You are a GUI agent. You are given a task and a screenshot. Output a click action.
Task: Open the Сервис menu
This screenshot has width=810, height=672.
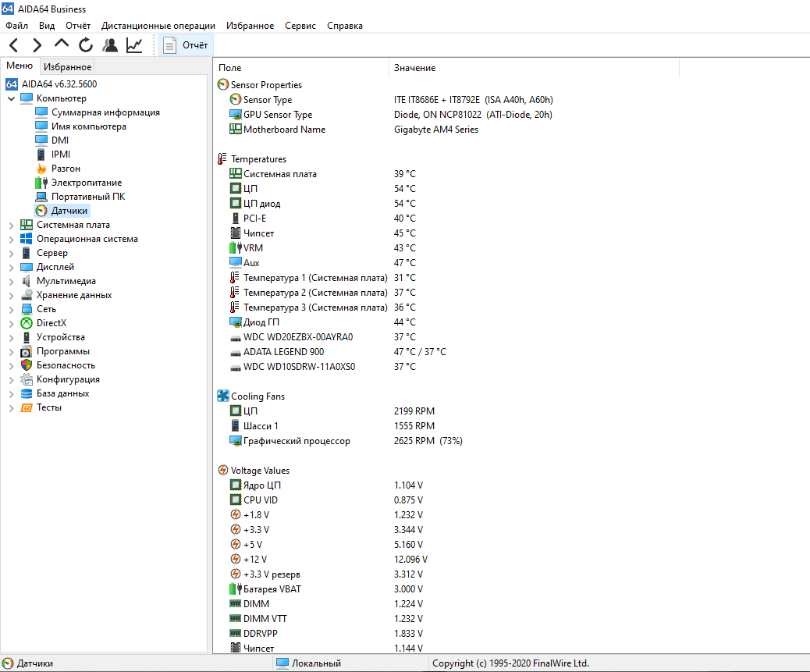[x=300, y=26]
